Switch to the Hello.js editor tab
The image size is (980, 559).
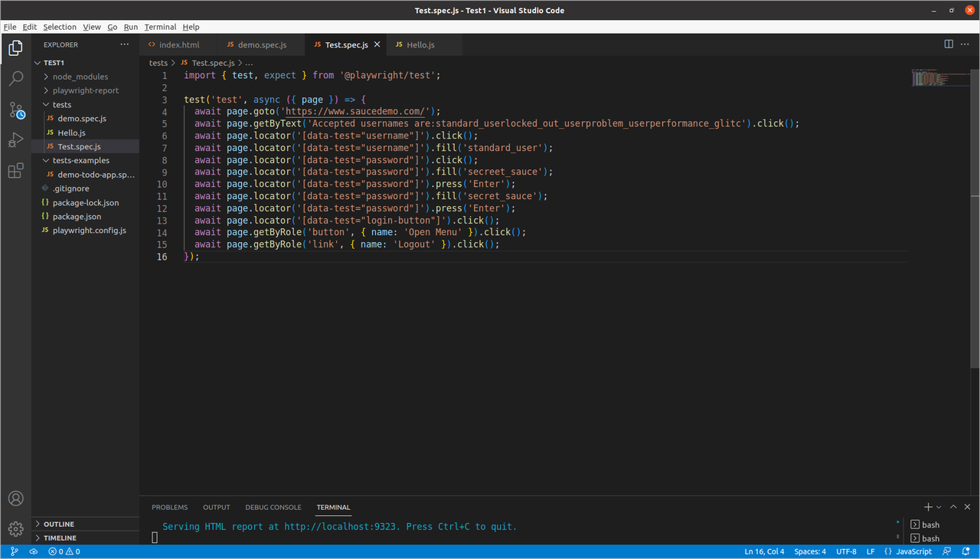420,45
